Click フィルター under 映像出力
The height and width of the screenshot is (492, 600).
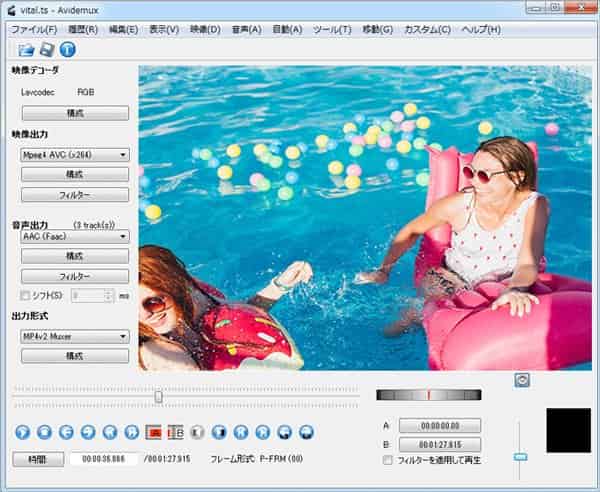click(x=75, y=195)
